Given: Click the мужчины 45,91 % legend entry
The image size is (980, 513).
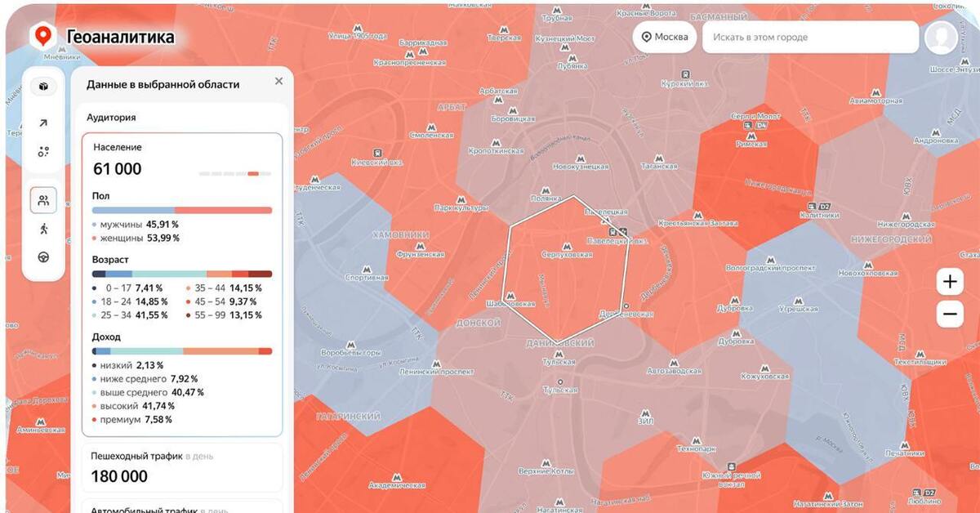Looking at the screenshot, I should pos(136,224).
